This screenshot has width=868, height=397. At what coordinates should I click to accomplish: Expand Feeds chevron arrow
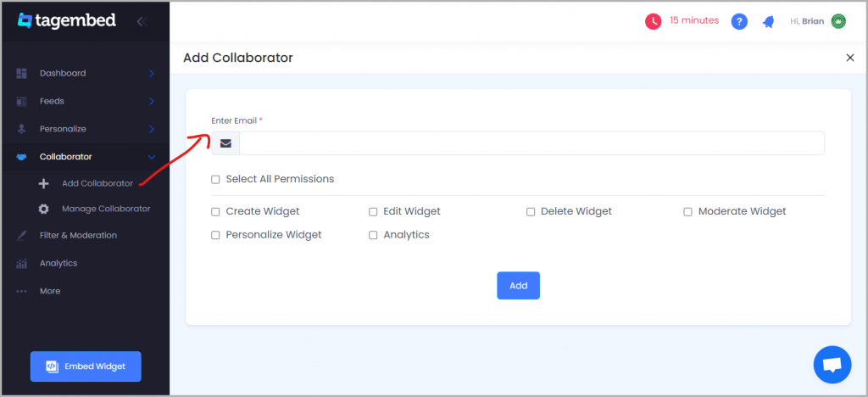pos(152,101)
